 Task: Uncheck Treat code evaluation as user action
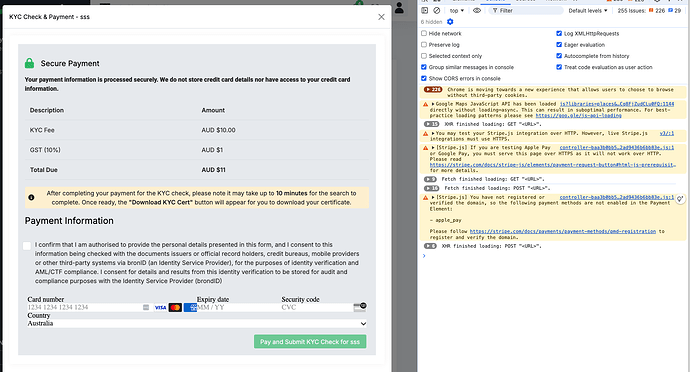(x=559, y=67)
